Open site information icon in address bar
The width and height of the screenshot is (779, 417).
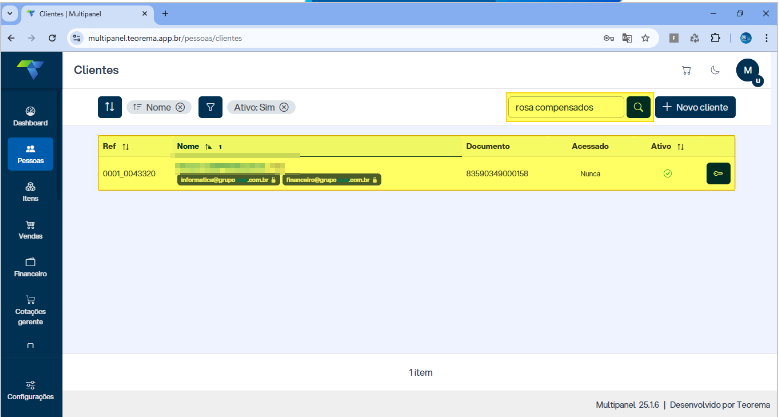pyautogui.click(x=76, y=38)
